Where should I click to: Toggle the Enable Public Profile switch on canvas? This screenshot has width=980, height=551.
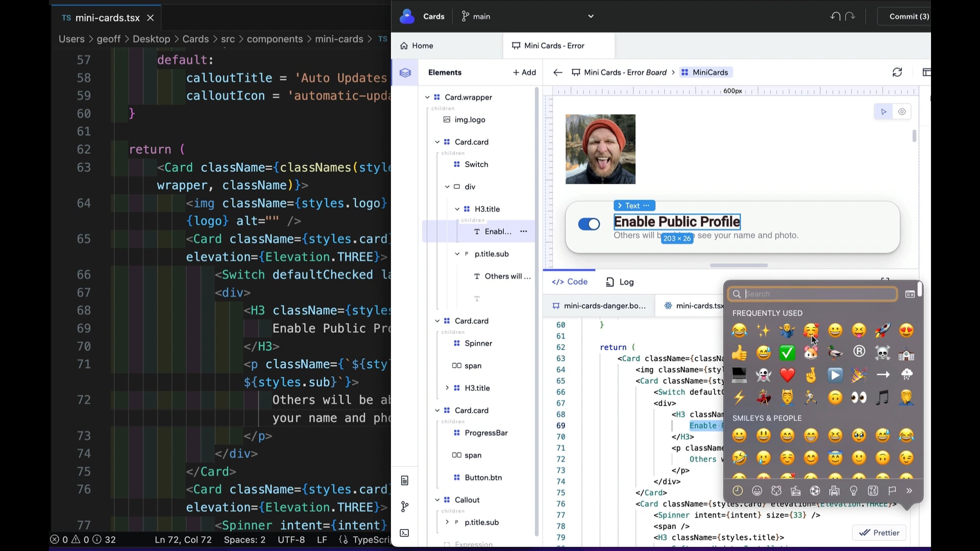coord(589,224)
